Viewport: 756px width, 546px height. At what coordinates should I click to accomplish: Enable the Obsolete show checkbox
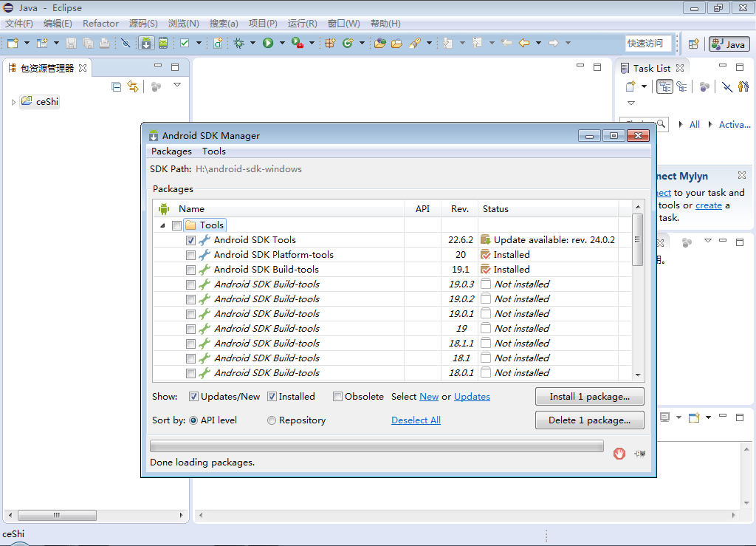(337, 397)
